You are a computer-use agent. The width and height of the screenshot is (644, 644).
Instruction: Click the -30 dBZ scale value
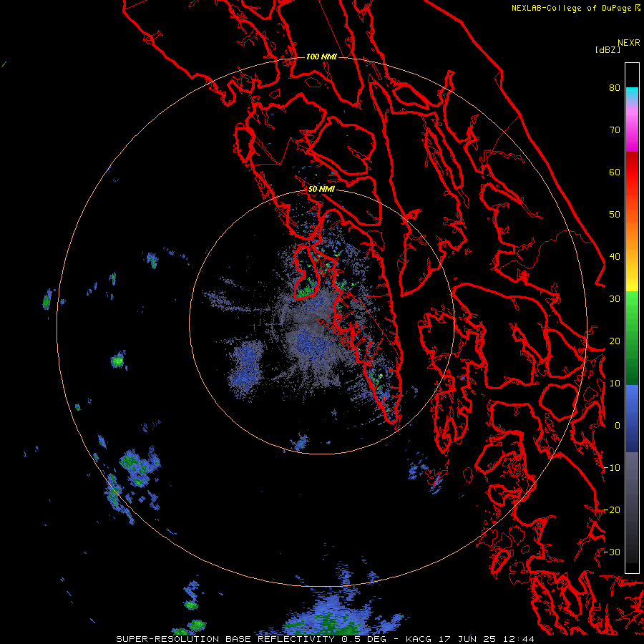(612, 552)
